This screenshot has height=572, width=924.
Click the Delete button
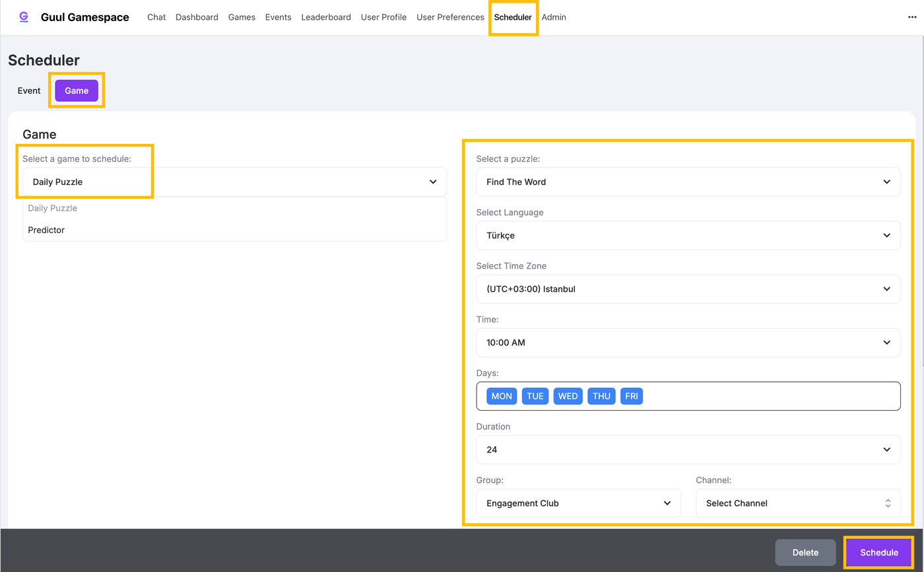(x=805, y=552)
